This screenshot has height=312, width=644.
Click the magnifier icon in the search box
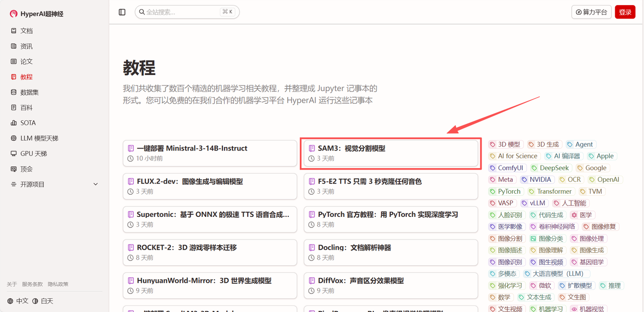(142, 12)
